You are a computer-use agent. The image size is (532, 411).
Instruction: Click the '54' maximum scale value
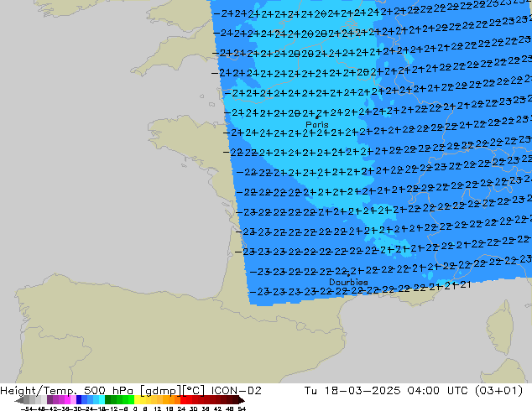[242, 408]
